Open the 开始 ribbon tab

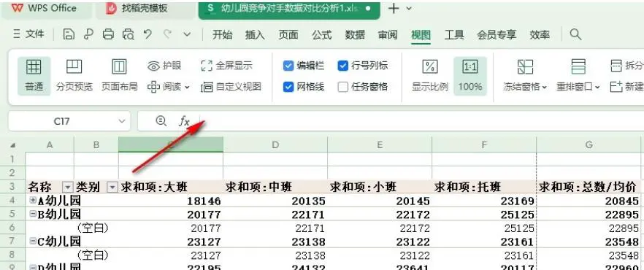pyautogui.click(x=222, y=35)
